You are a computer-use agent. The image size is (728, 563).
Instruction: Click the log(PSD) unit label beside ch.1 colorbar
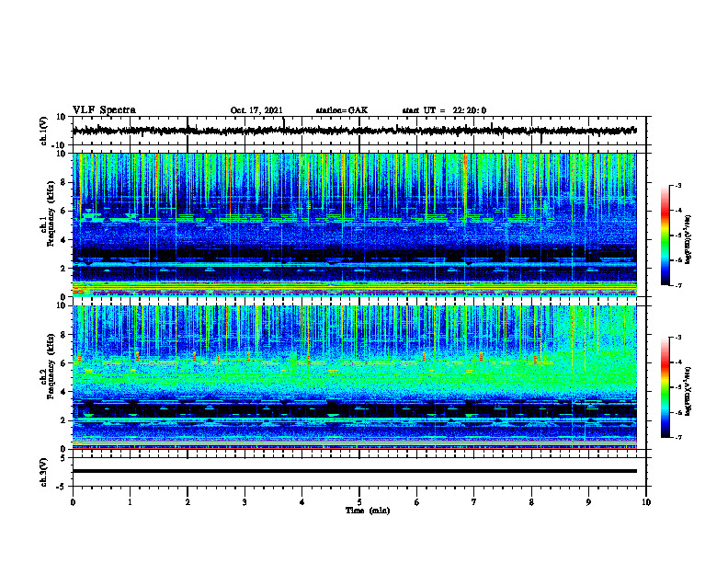(x=688, y=239)
